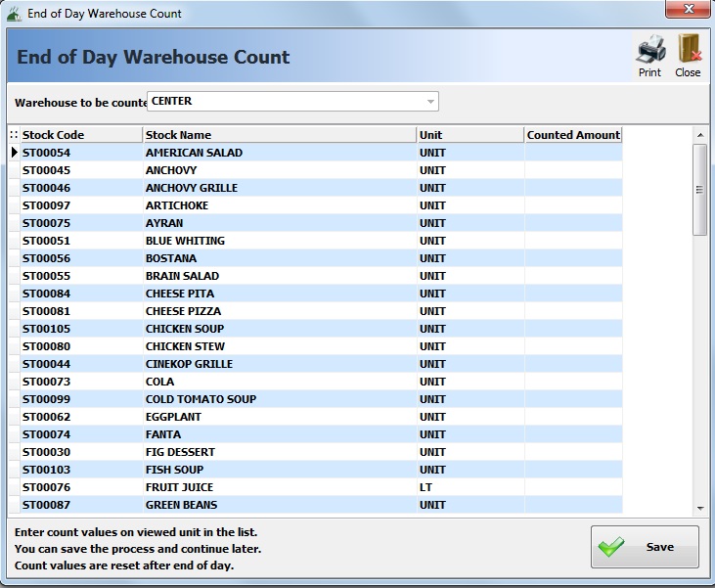Click Counted Amount cell for COLA
Image resolution: width=715 pixels, height=588 pixels.
pos(573,382)
